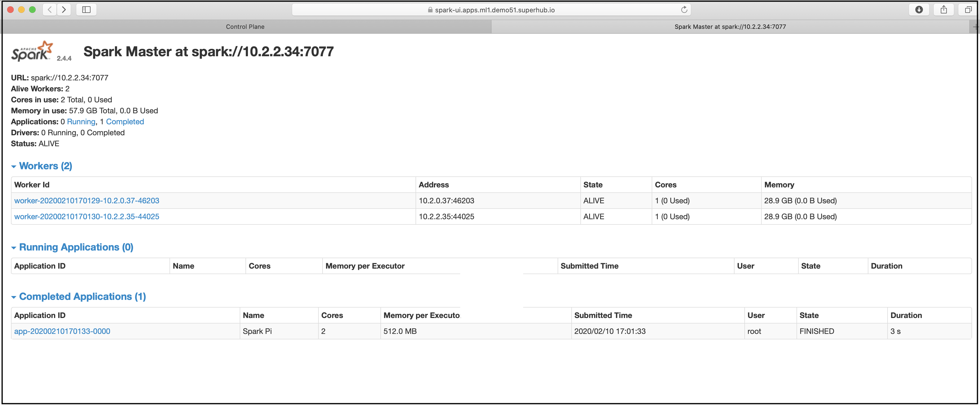The width and height of the screenshot is (980, 411).
Task: Click the 'Memory in use: 57.9 GB Total' line
Action: [84, 111]
